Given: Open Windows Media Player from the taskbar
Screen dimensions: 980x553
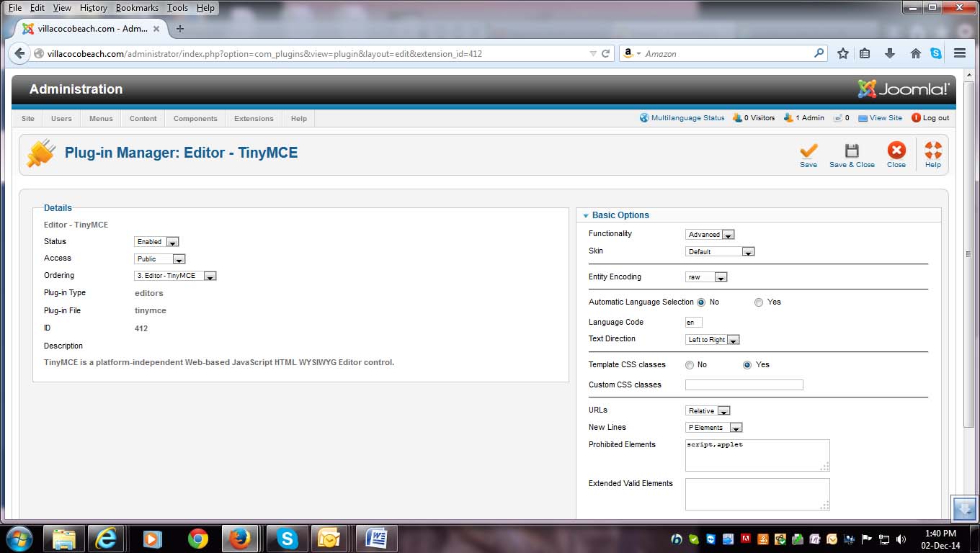Looking at the screenshot, I should click(x=152, y=539).
